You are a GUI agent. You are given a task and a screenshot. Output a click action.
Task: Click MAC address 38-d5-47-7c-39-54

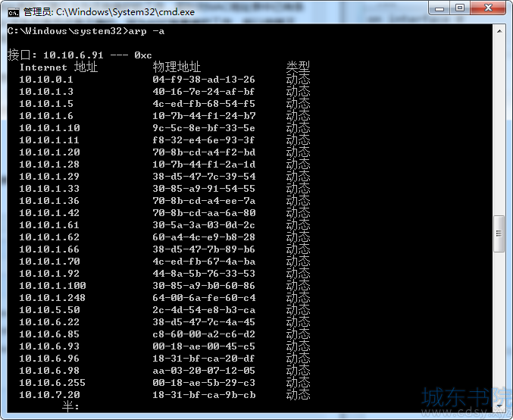204,177
